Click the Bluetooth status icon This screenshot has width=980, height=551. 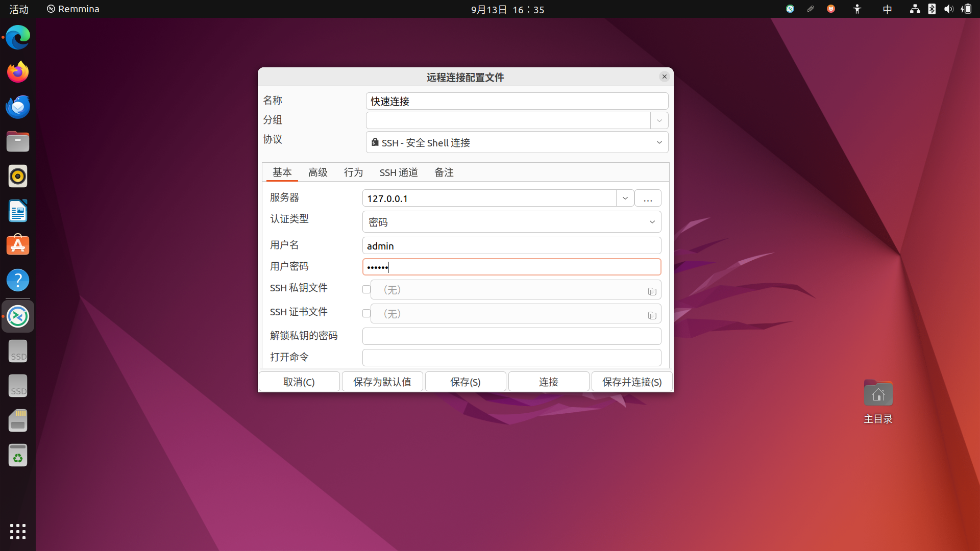(x=932, y=9)
